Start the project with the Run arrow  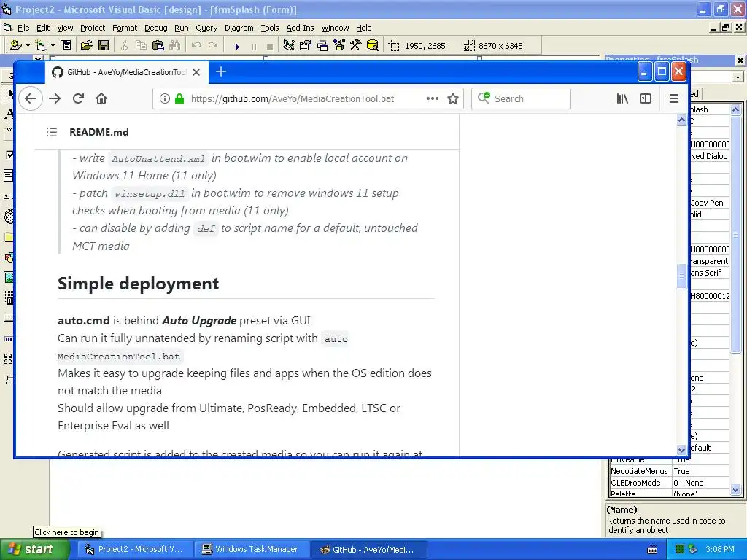point(237,46)
